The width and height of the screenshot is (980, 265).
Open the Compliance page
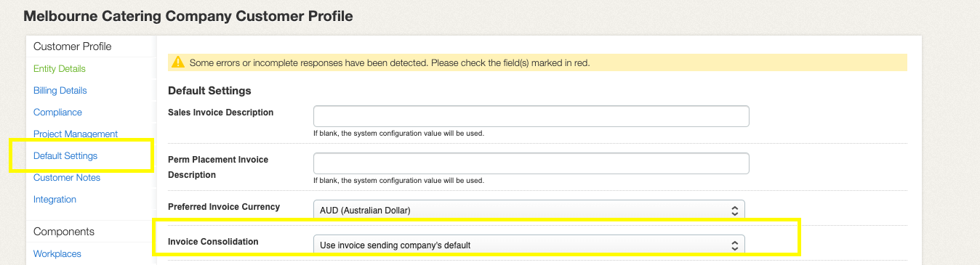tap(57, 112)
